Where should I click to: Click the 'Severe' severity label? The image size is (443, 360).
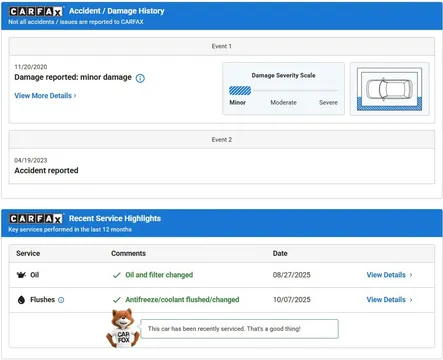pos(328,103)
